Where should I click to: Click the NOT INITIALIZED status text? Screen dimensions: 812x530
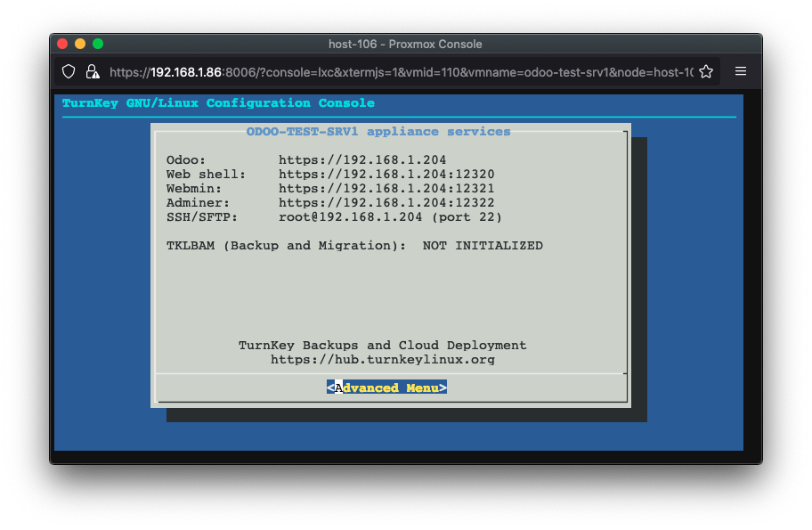tap(483, 246)
